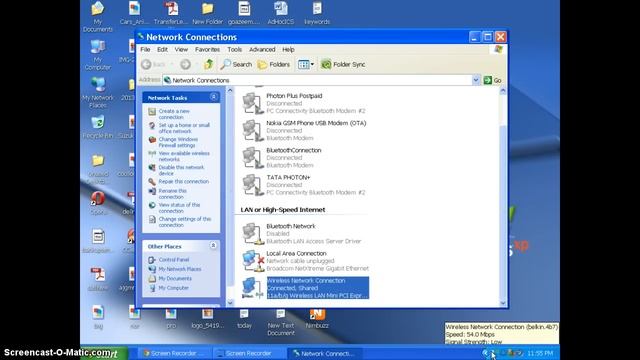This screenshot has width=640, height=360.
Task: Click Change Windows Firewall settings link
Action: pos(178,142)
